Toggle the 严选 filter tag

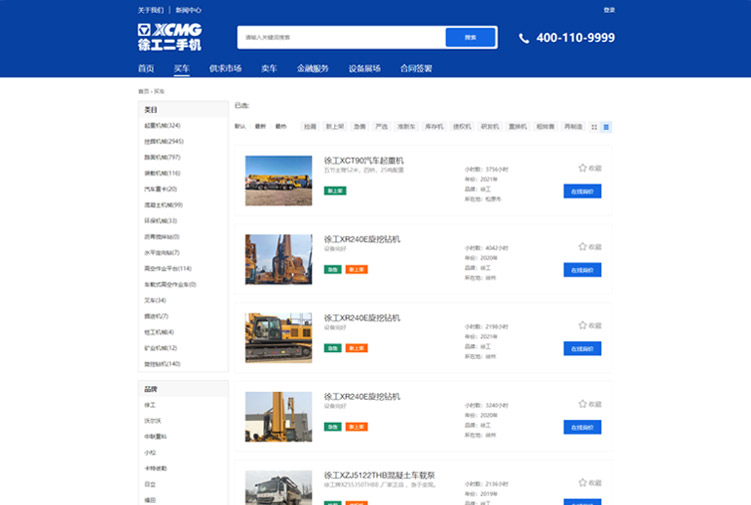point(381,126)
